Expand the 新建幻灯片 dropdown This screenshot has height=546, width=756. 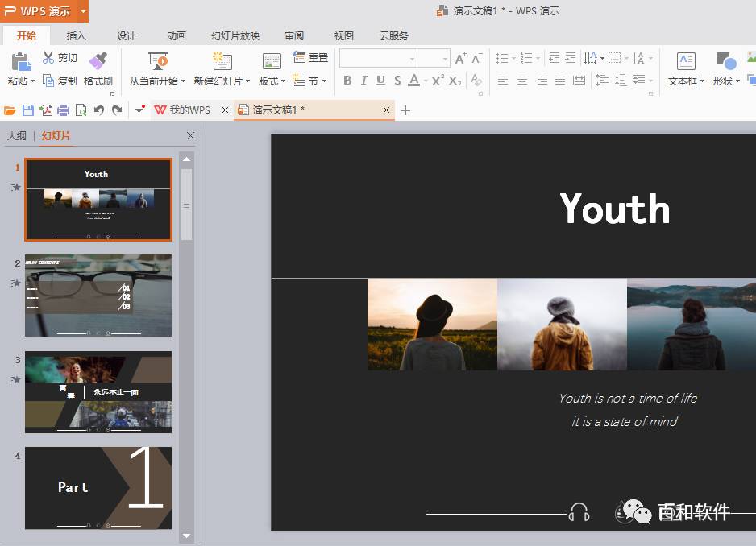247,81
